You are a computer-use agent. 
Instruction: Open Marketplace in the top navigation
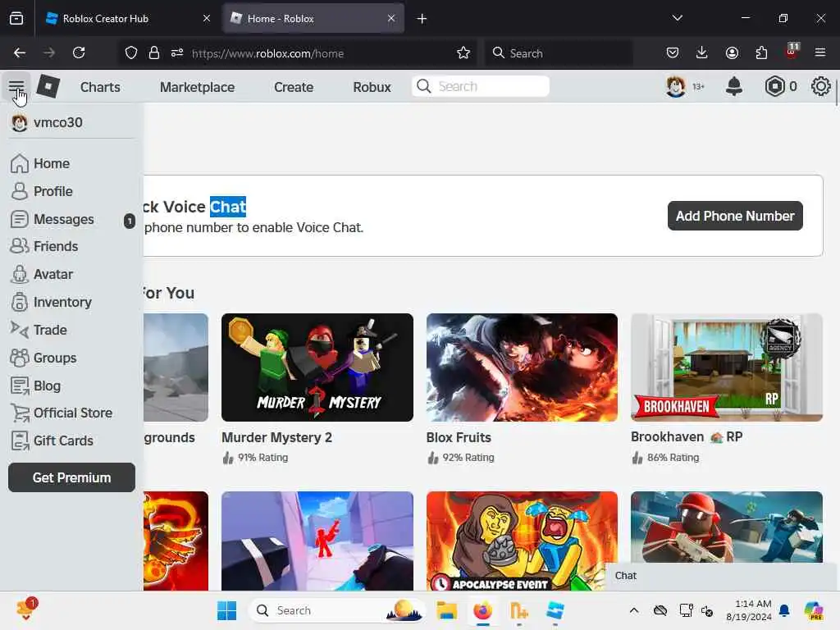click(x=197, y=87)
